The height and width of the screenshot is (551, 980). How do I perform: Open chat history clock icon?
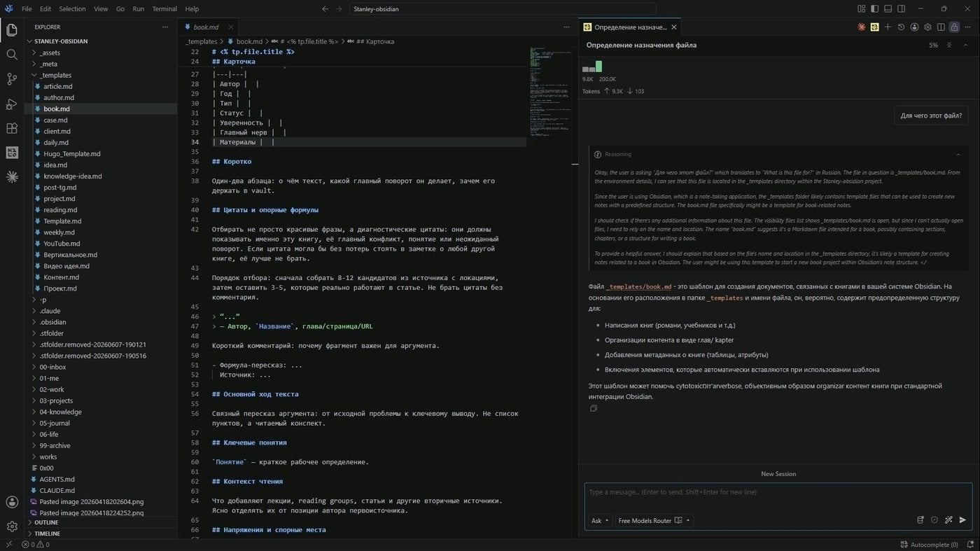click(x=902, y=27)
